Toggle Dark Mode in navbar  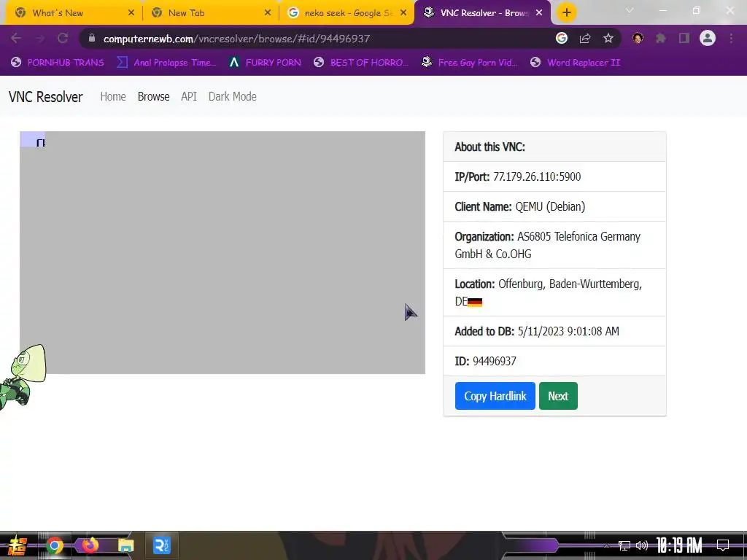pyautogui.click(x=233, y=97)
